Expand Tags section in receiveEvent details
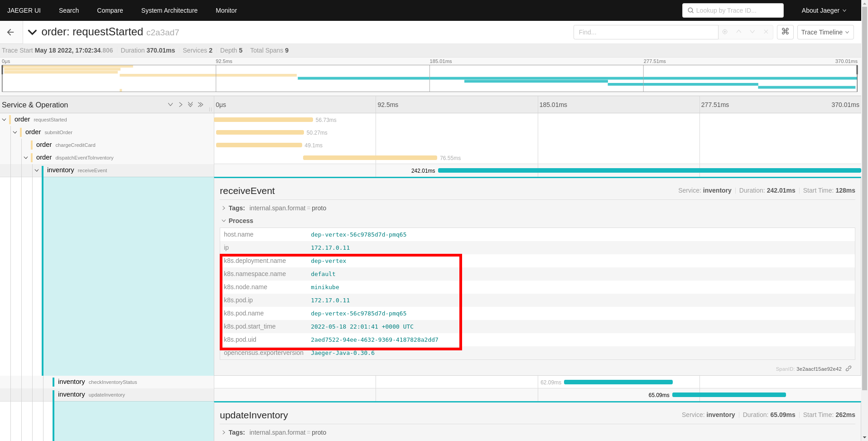Viewport: 868px width, 441px height. (x=224, y=208)
